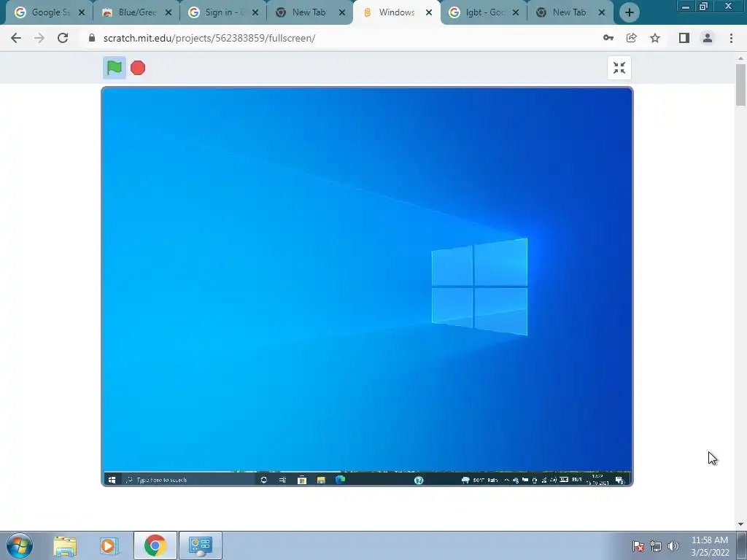Open Task View icon in Scratch taskbar
Screen dimensions: 747x560
pos(282,480)
